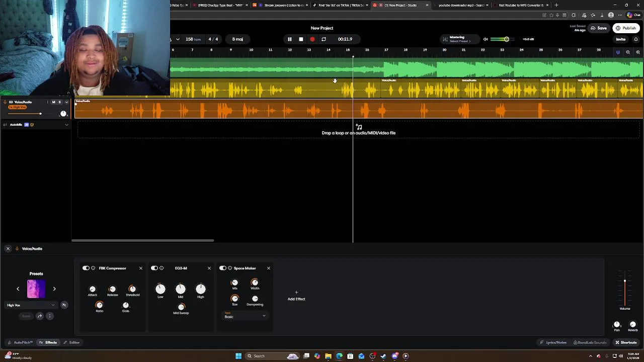Open the Copilot Chat button in browser

(633, 15)
